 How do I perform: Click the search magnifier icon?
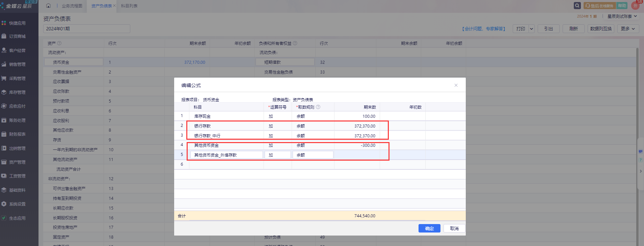coord(577,6)
